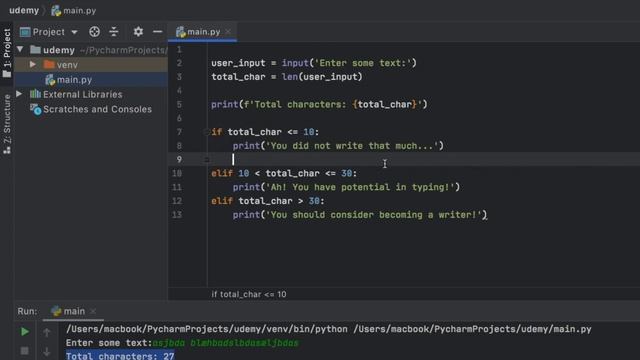This screenshot has width=640, height=360.
Task: Click line number 9 in gutter
Action: 179,160
